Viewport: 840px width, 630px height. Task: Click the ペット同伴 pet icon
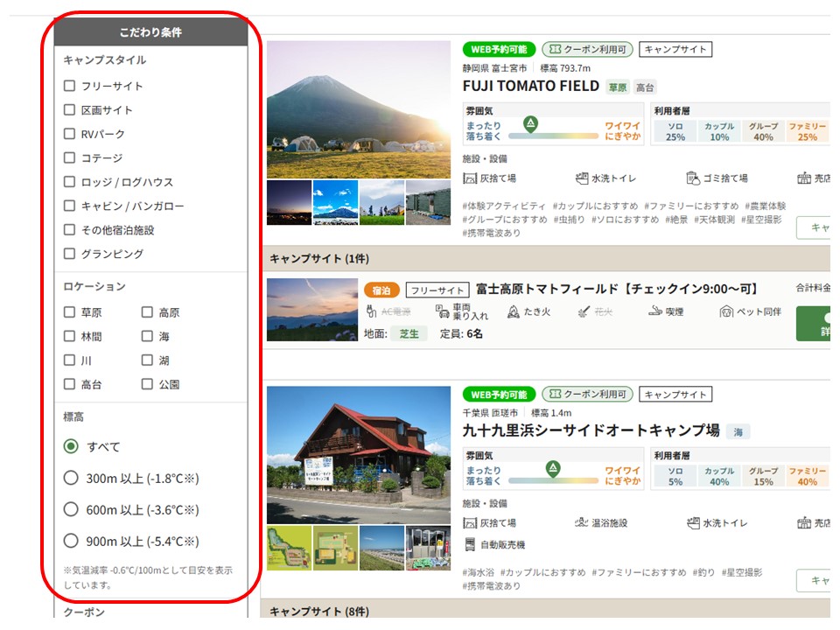pyautogui.click(x=726, y=311)
